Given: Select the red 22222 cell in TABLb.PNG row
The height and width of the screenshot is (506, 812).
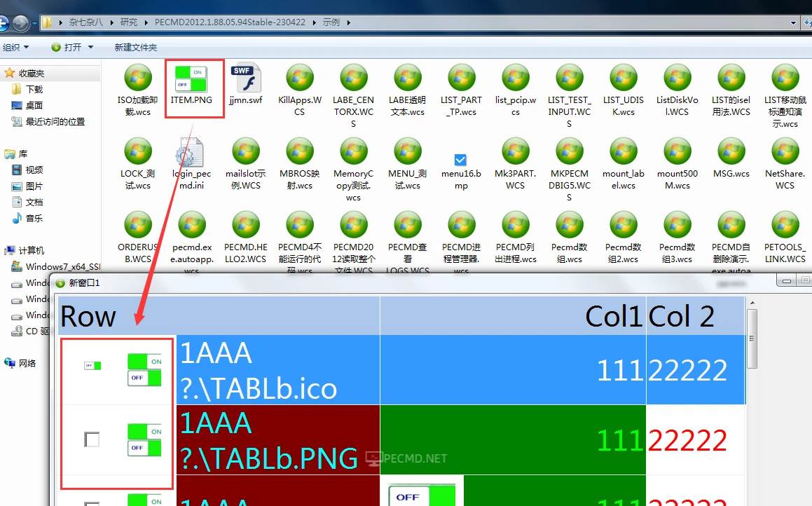Looking at the screenshot, I should point(696,439).
